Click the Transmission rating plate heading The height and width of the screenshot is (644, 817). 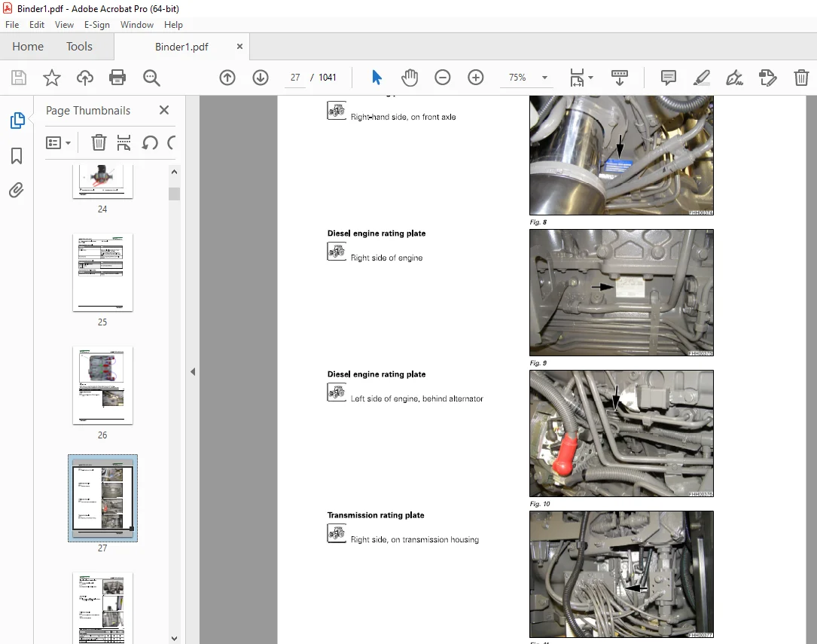[376, 515]
